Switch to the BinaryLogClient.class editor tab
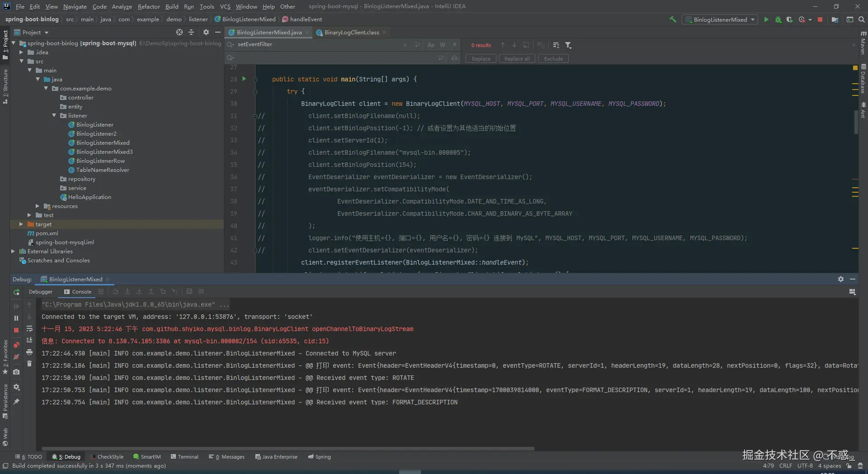 [351, 33]
